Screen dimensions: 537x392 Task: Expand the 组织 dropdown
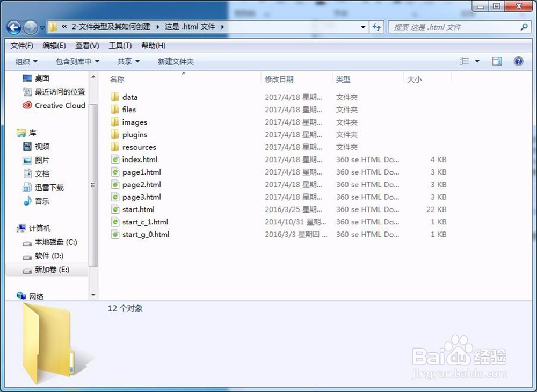[x=26, y=62]
